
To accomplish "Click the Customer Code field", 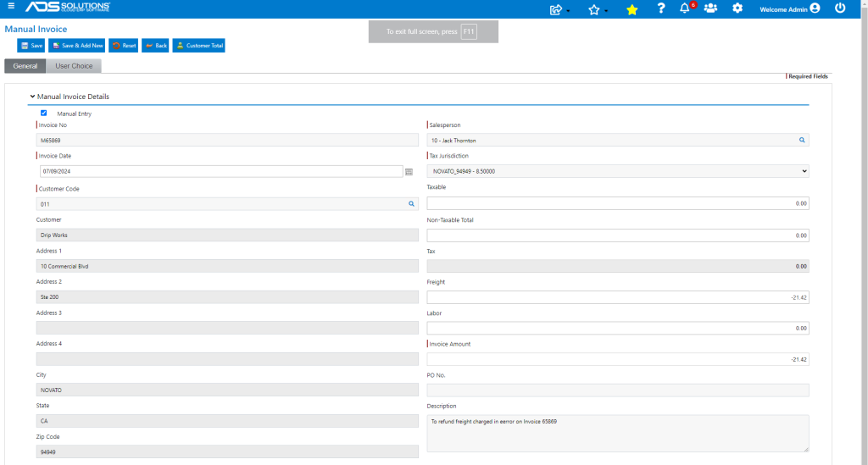I will tap(227, 204).
